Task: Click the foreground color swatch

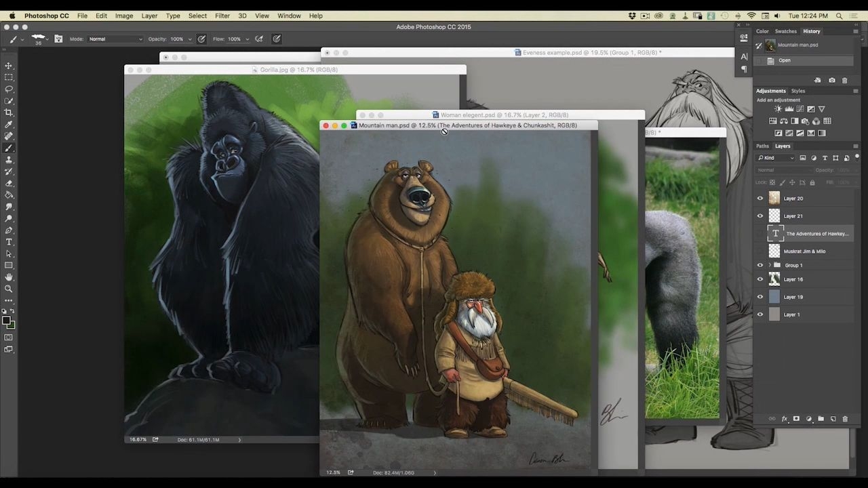Action: click(x=6, y=321)
